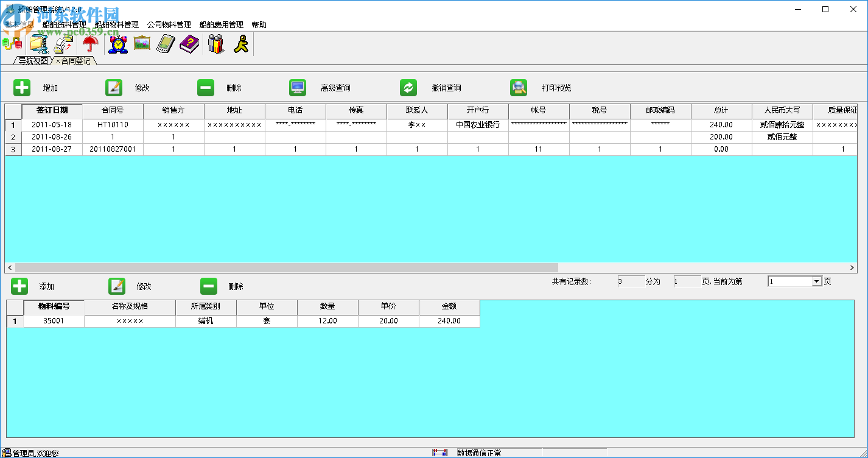Screen dimensions: 868x458
Task: Open the 帮助 menu
Action: click(x=259, y=25)
